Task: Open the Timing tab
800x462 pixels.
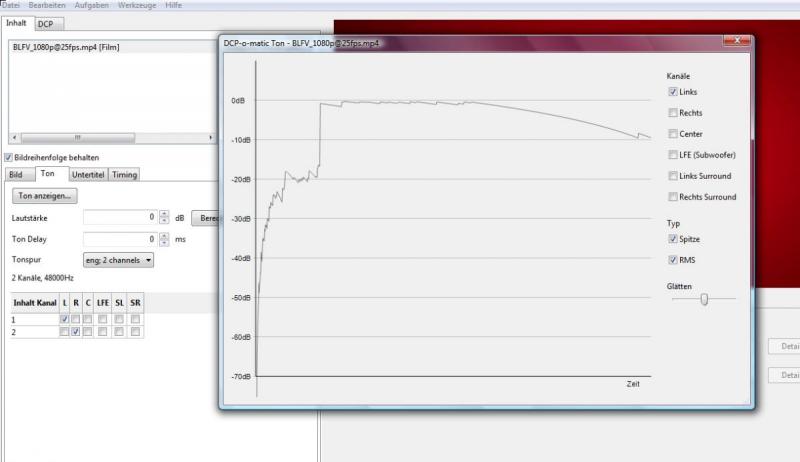Action: pyautogui.click(x=125, y=175)
